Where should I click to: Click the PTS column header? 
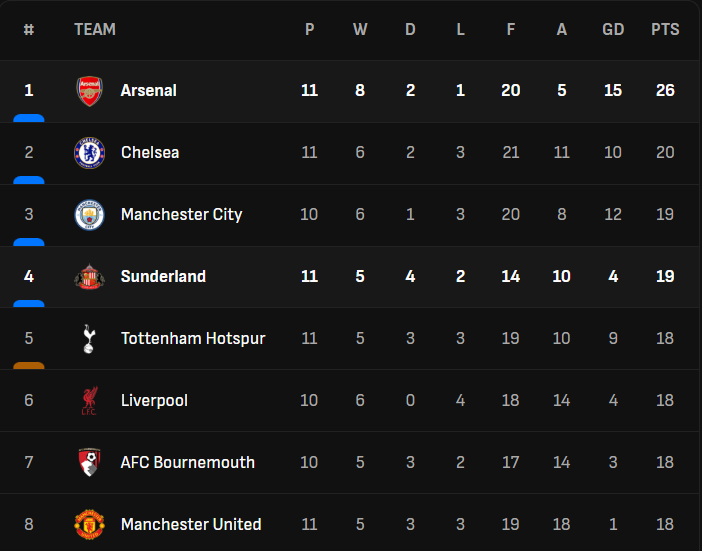pyautogui.click(x=665, y=30)
